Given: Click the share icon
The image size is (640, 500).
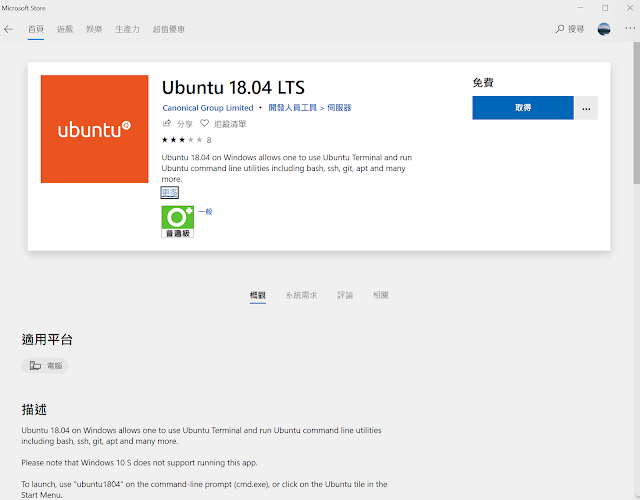Looking at the screenshot, I should click(x=167, y=123).
